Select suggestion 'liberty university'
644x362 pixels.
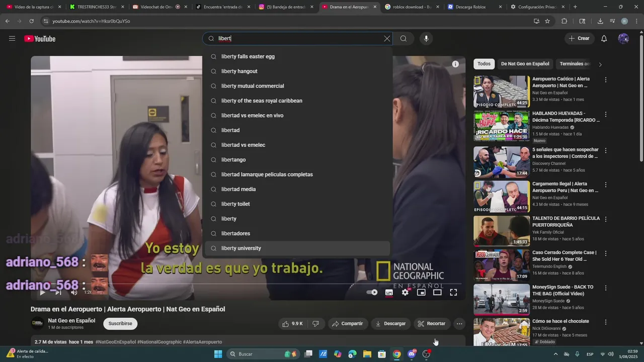[297, 248]
